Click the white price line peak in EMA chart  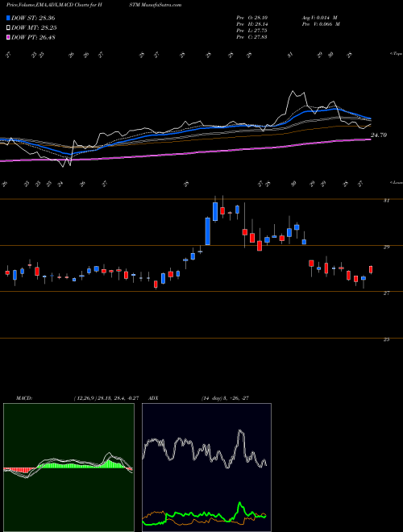[x=293, y=92]
